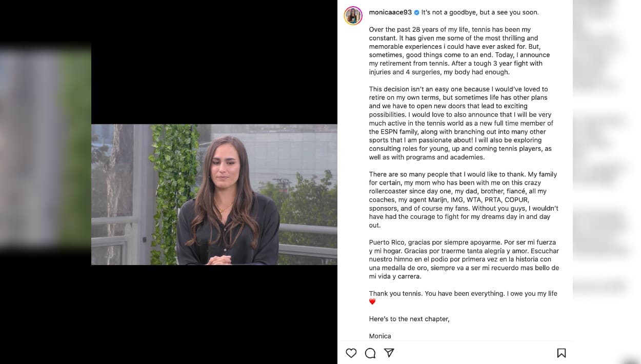Share post via the paper plane icon
This screenshot has width=641, height=364.
click(389, 353)
